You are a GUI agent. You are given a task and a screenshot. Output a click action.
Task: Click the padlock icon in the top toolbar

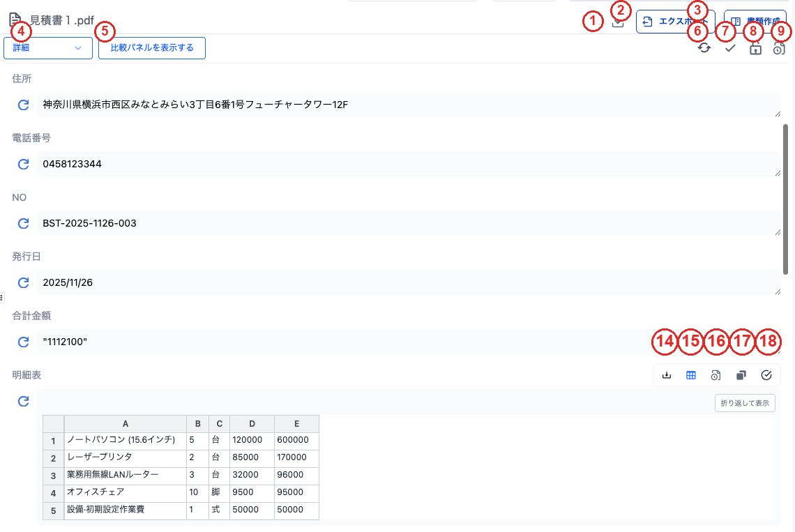click(x=755, y=48)
